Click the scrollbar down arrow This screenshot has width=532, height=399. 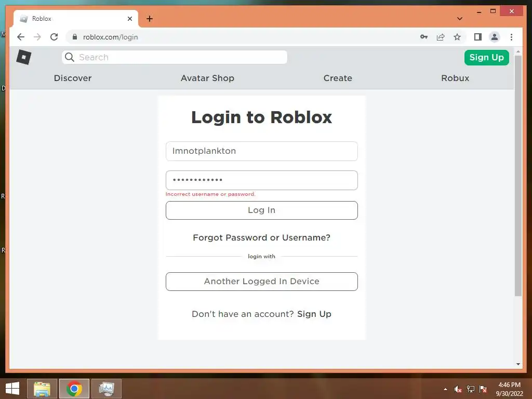518,364
